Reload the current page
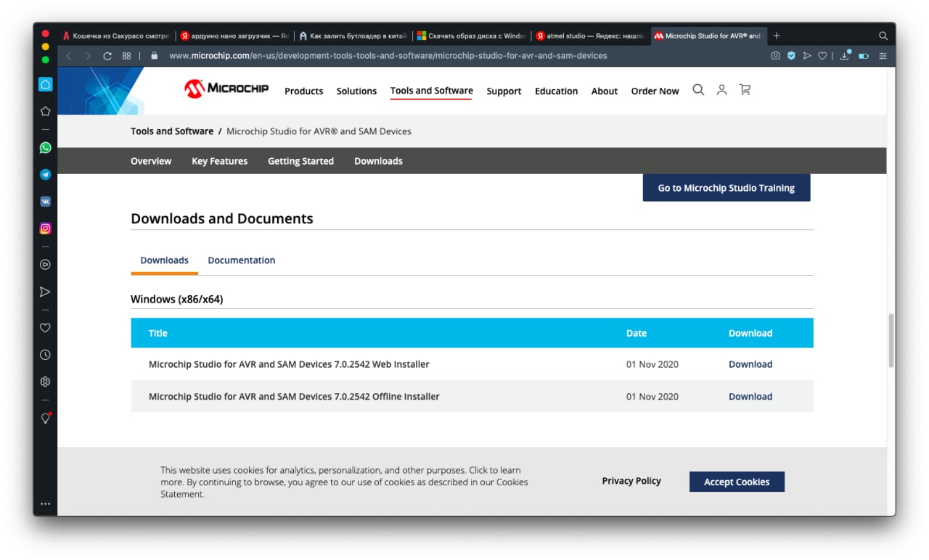Screen dimensions: 929x560 tap(107, 56)
